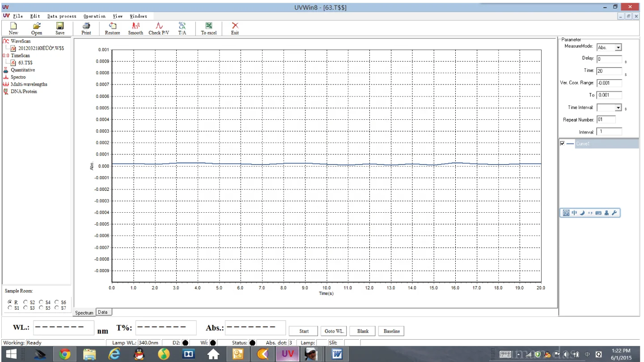Click inside the WL input field
Image resolution: width=644 pixels, height=362 pixels.
pos(64,328)
